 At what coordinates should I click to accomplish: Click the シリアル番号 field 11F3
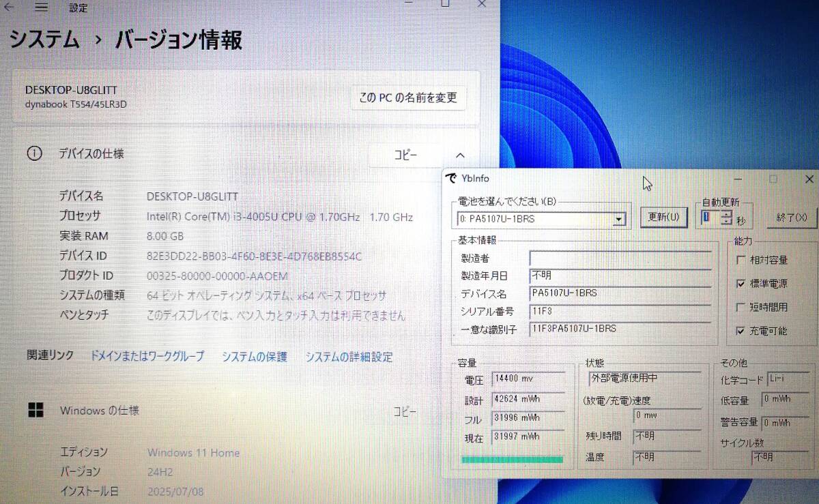620,312
